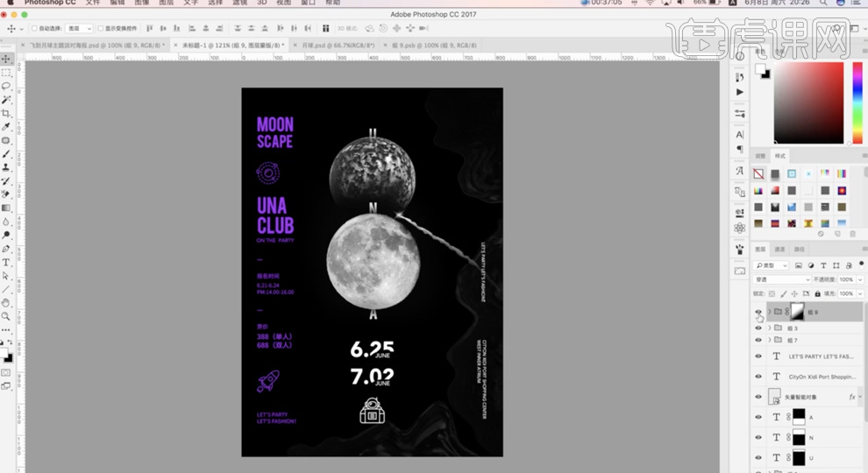Viewport: 868px width, 473px height.
Task: Click the pixel layer filter icon
Action: pyautogui.click(x=798, y=265)
